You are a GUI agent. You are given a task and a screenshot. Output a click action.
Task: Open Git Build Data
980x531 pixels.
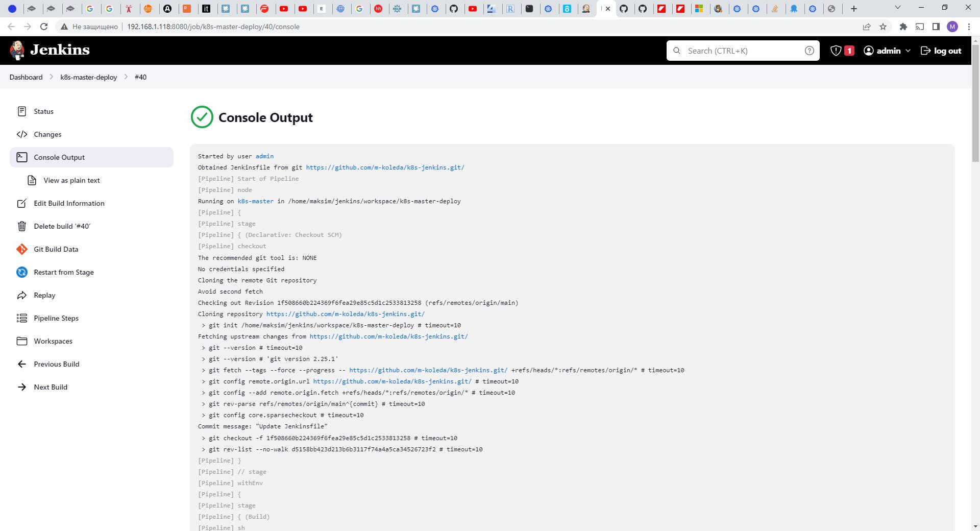coord(56,249)
